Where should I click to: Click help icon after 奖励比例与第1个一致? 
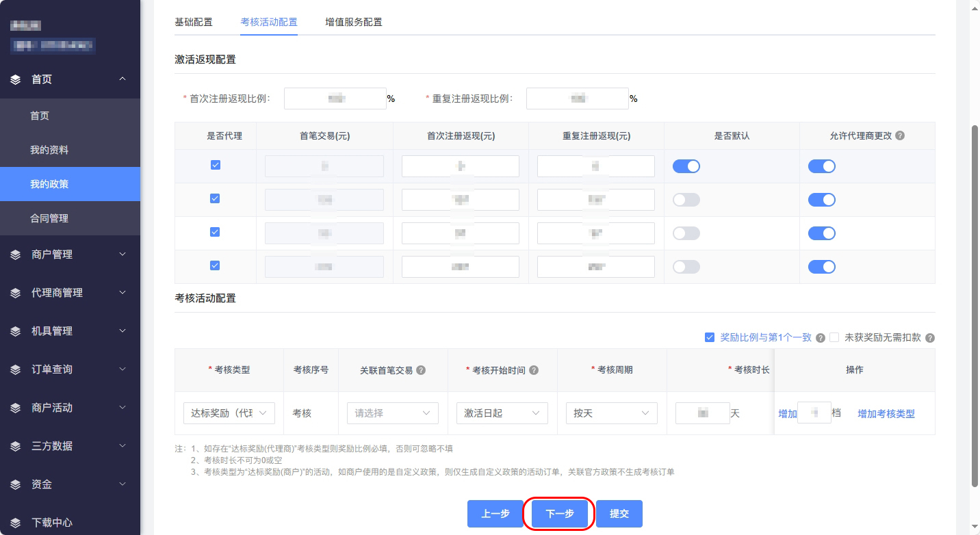(820, 338)
